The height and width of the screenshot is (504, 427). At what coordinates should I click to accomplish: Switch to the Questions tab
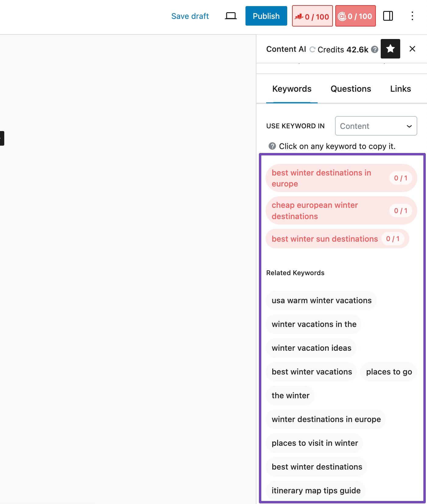[351, 89]
